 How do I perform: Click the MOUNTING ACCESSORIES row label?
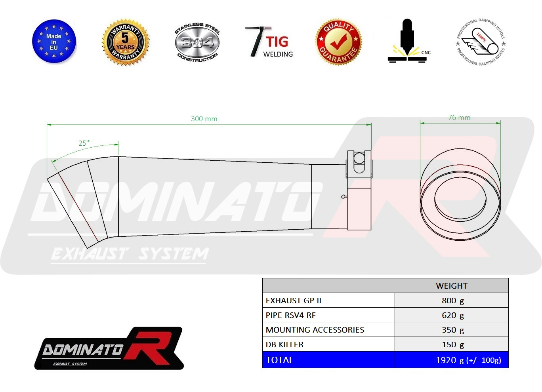click(315, 330)
